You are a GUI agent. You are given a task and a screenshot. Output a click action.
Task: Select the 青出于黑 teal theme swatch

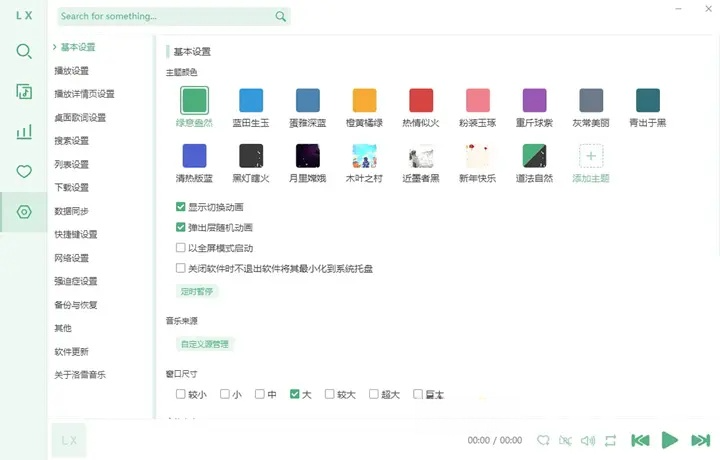tap(648, 101)
